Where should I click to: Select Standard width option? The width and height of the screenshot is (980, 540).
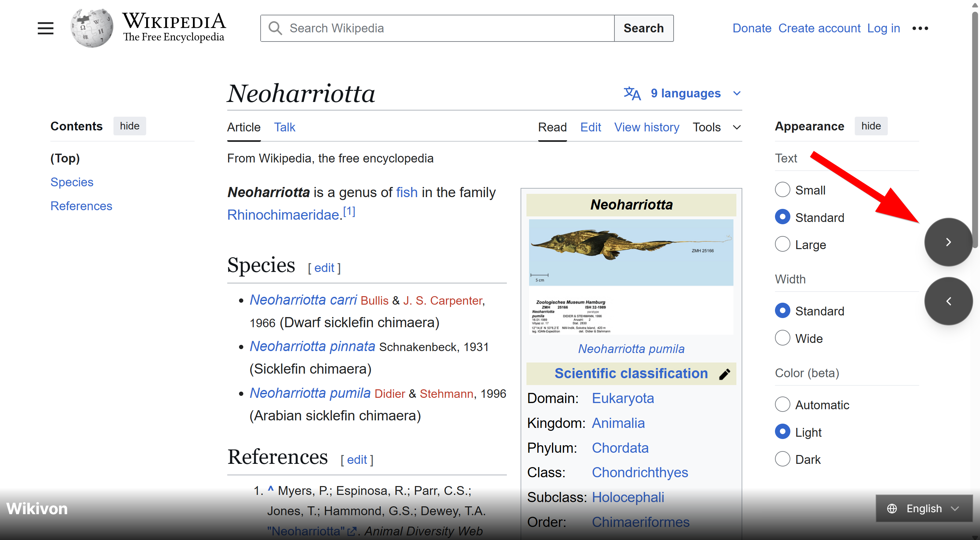[x=782, y=311]
